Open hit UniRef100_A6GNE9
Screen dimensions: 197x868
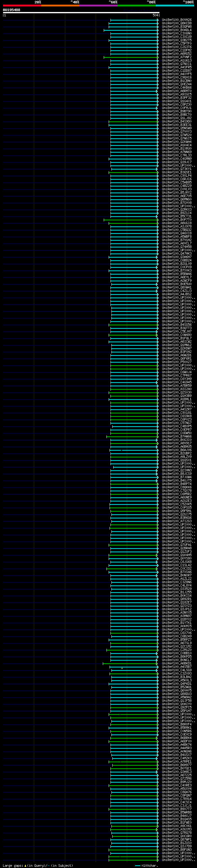click(x=176, y=498)
